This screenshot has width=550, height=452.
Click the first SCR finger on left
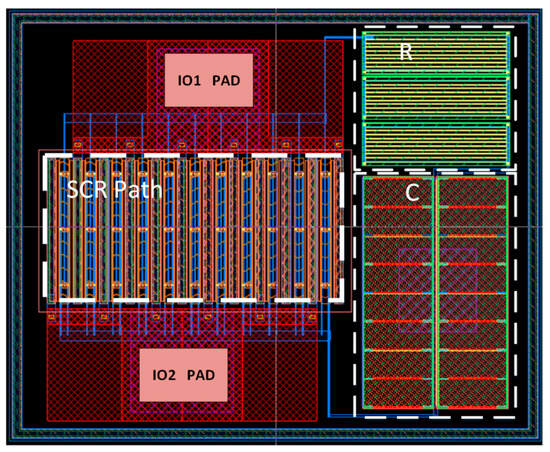coord(64,230)
